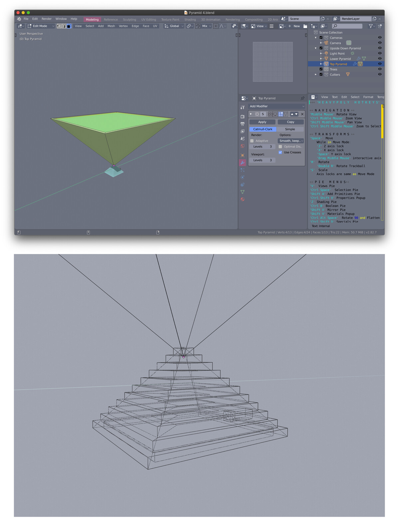Viewport: 399px width, 532px height.
Task: Hide Light Point via its eye icon
Action: click(380, 53)
